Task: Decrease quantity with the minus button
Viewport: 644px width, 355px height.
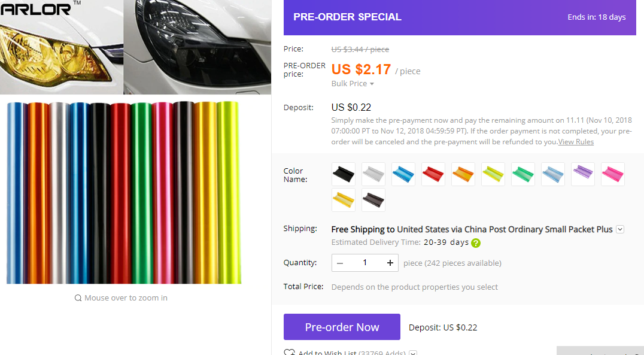Action: (x=340, y=263)
